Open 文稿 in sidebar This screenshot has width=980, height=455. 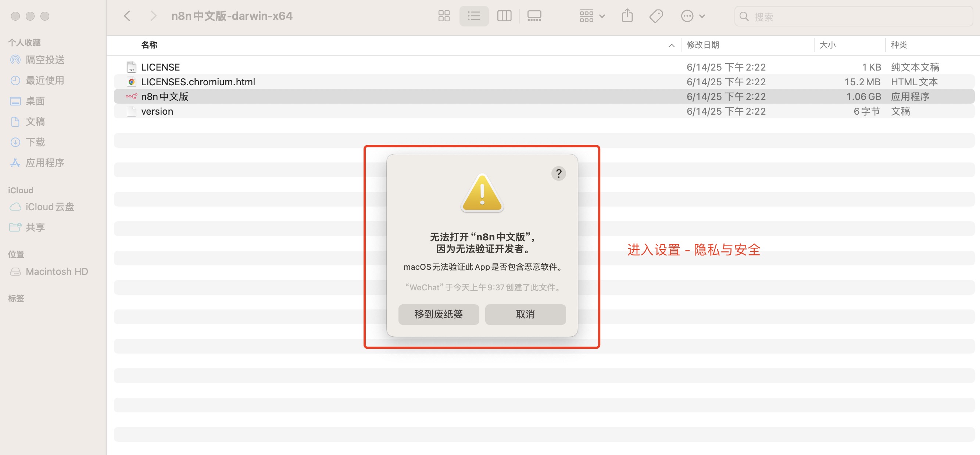click(x=35, y=121)
